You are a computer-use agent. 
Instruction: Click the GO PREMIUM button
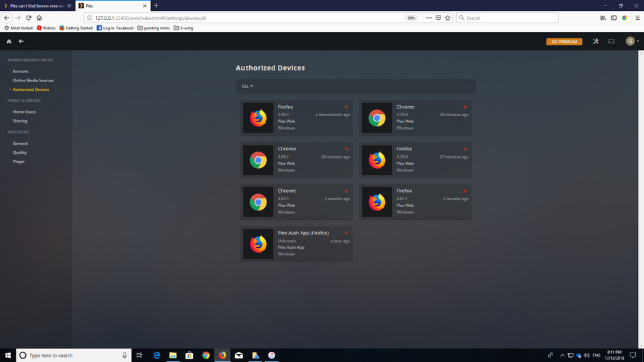[564, 42]
